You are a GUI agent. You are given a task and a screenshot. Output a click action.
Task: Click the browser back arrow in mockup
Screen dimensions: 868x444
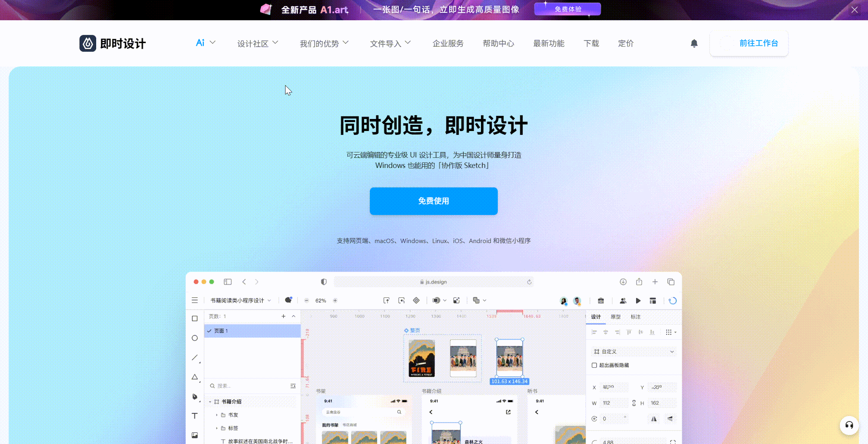click(x=244, y=282)
